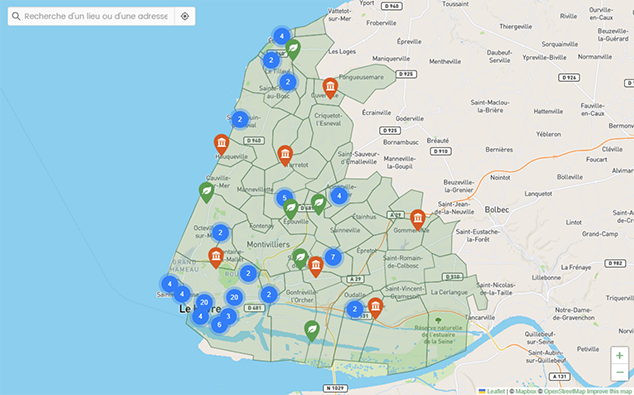Expand the cluster of 3 in Le Havre

[x=228, y=316]
